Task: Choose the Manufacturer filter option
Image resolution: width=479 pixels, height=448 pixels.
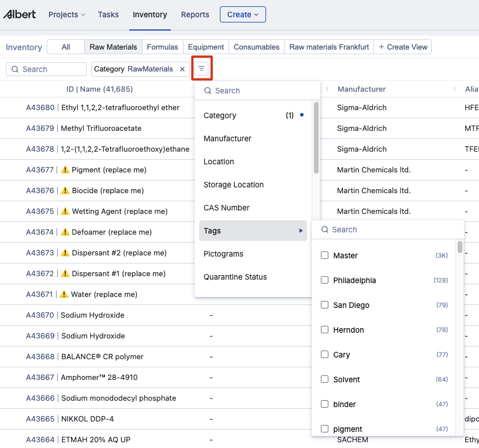Action: tap(227, 138)
